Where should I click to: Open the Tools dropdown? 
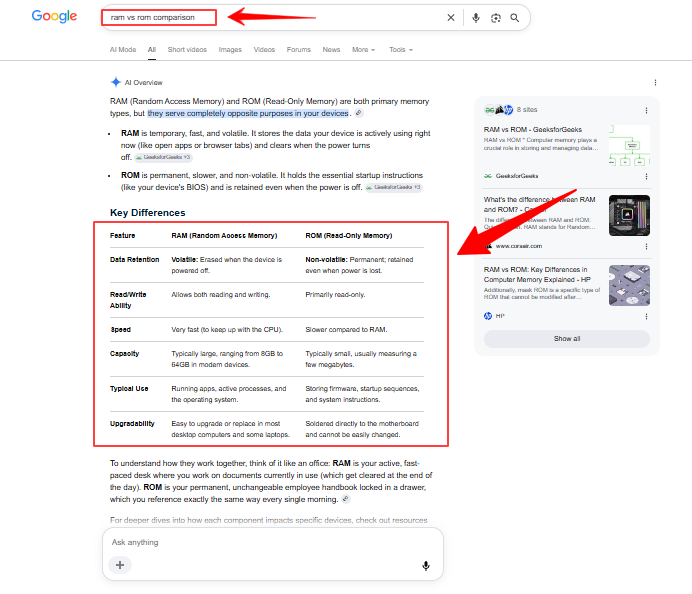coord(401,50)
